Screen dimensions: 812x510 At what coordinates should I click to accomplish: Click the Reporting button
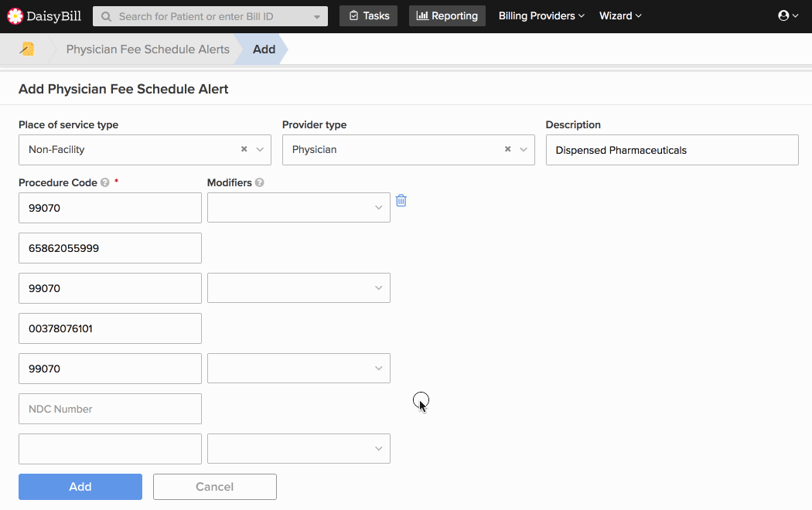(x=447, y=15)
